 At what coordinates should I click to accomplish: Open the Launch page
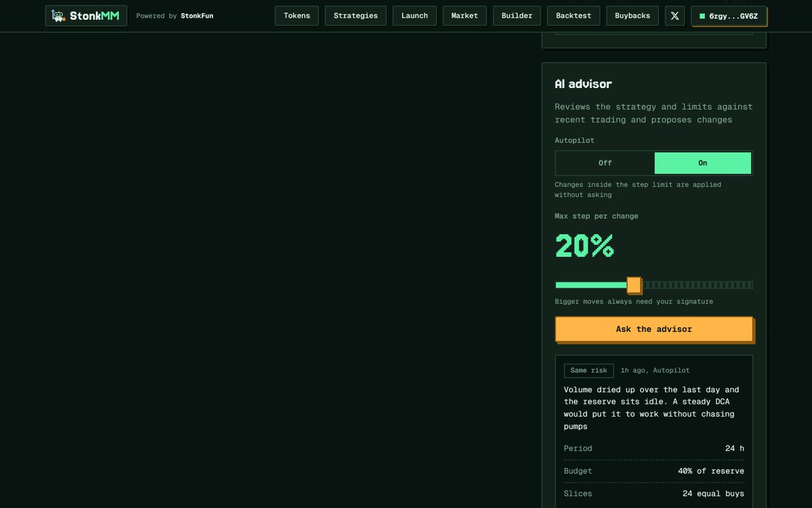point(415,16)
